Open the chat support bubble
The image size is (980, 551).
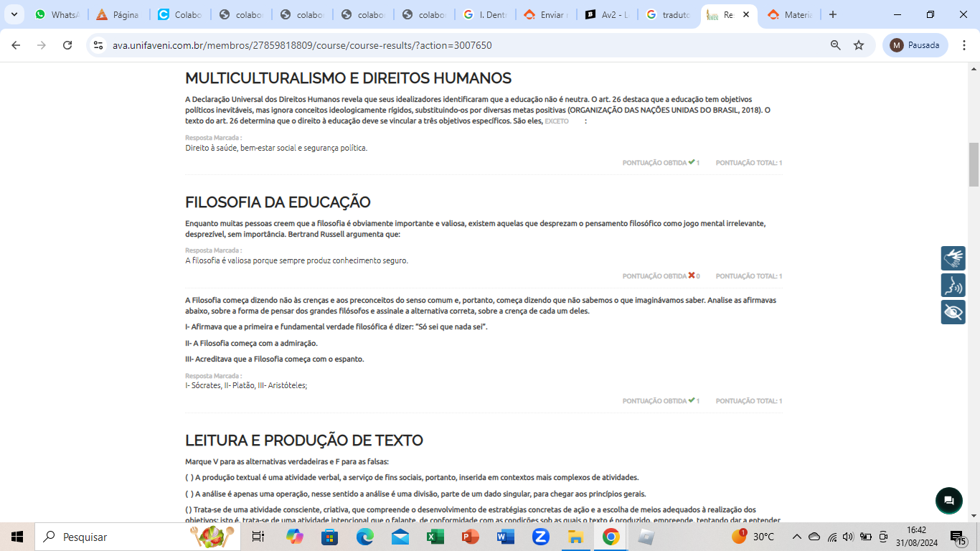coord(948,501)
